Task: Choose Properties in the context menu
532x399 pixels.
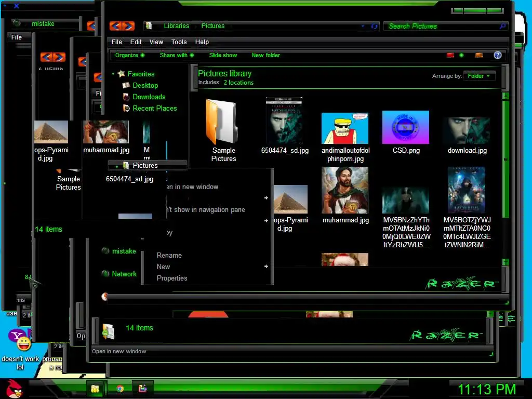Action: click(x=171, y=278)
